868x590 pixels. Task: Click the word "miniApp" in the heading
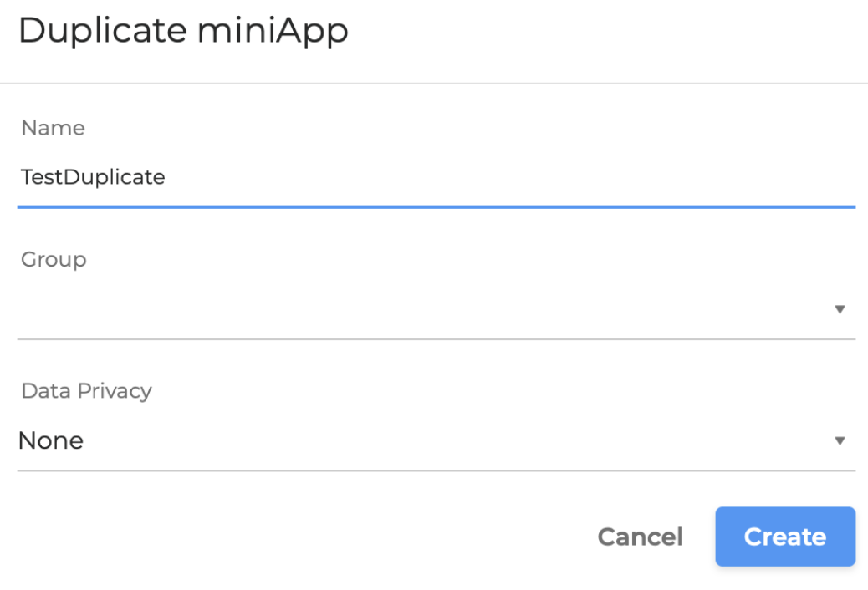coord(273,31)
